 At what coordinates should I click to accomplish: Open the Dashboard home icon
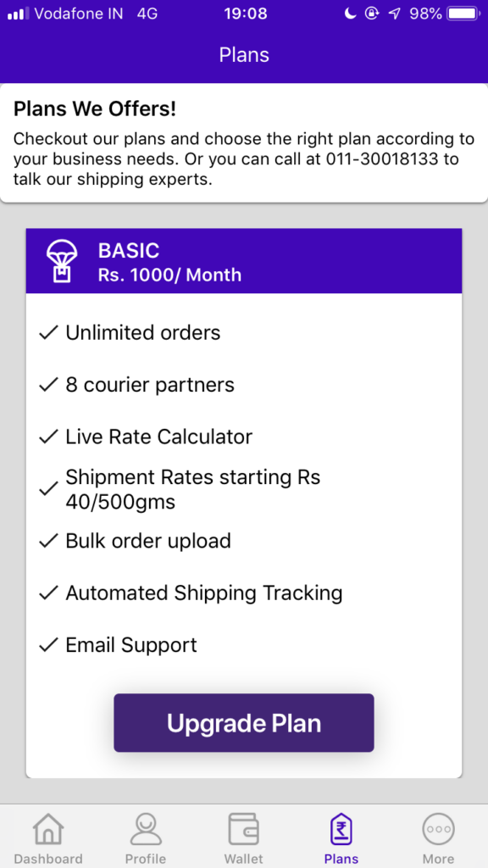[x=48, y=829]
